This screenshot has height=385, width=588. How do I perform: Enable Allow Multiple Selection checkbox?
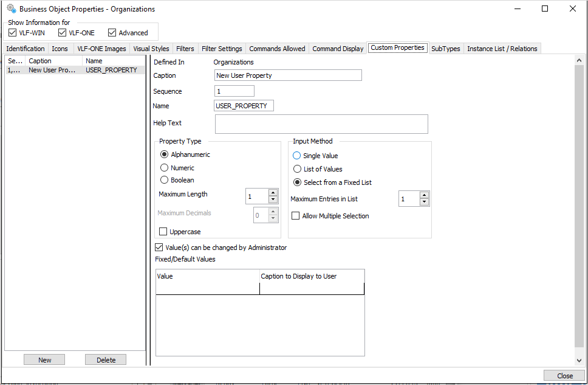[295, 215]
